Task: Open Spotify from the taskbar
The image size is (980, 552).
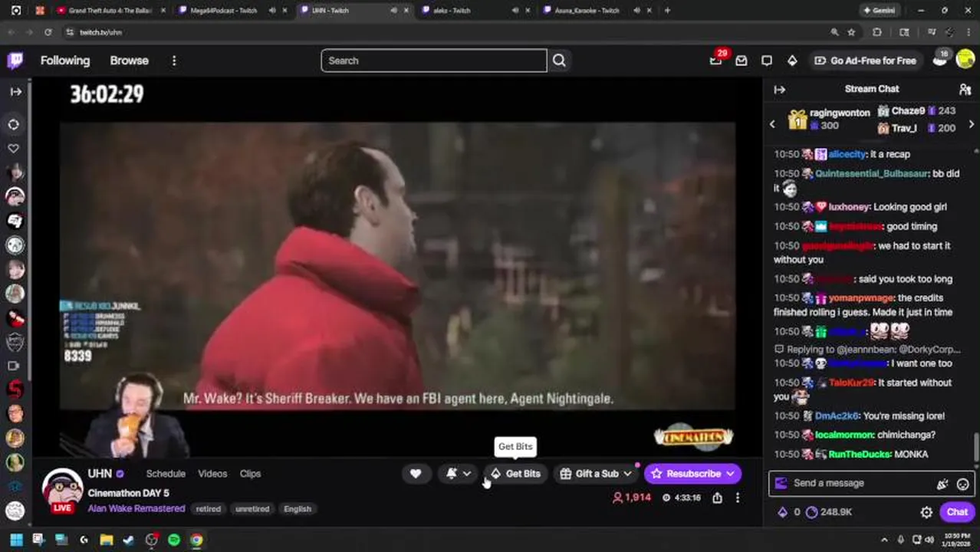Action: click(174, 540)
